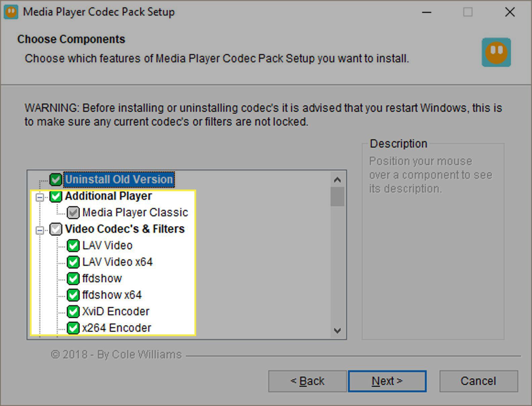Toggle the Video Codec's & Filters checkbox
Screen dimensions: 532x406
[56, 229]
